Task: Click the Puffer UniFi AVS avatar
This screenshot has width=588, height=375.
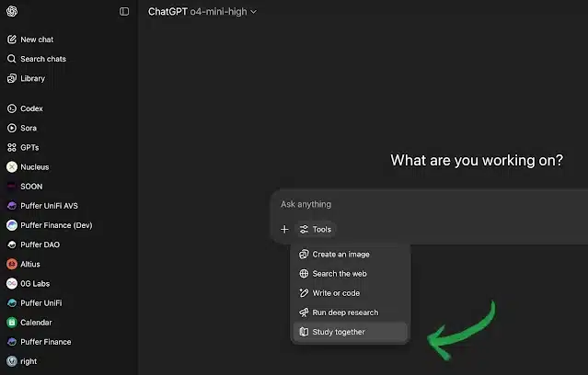Action: [12, 206]
